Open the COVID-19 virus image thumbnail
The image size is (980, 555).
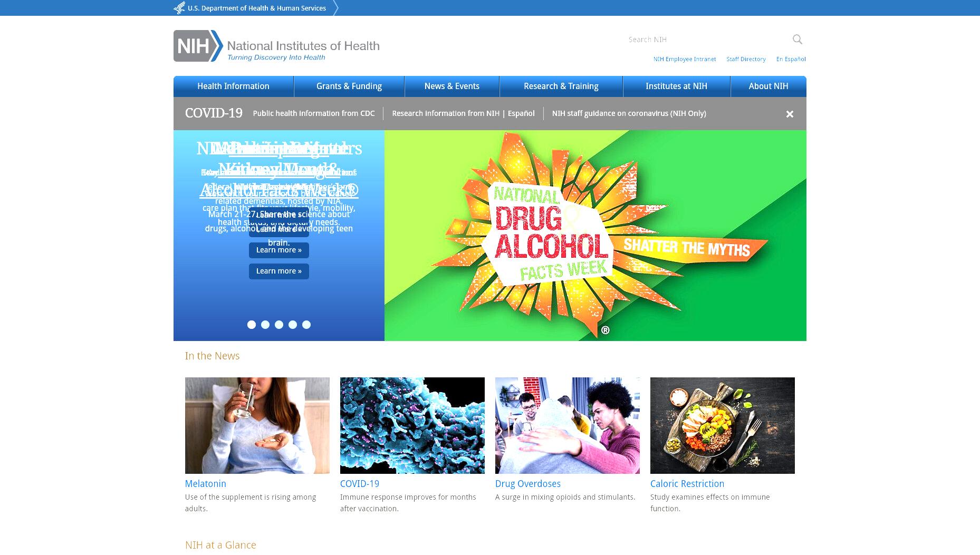click(412, 425)
